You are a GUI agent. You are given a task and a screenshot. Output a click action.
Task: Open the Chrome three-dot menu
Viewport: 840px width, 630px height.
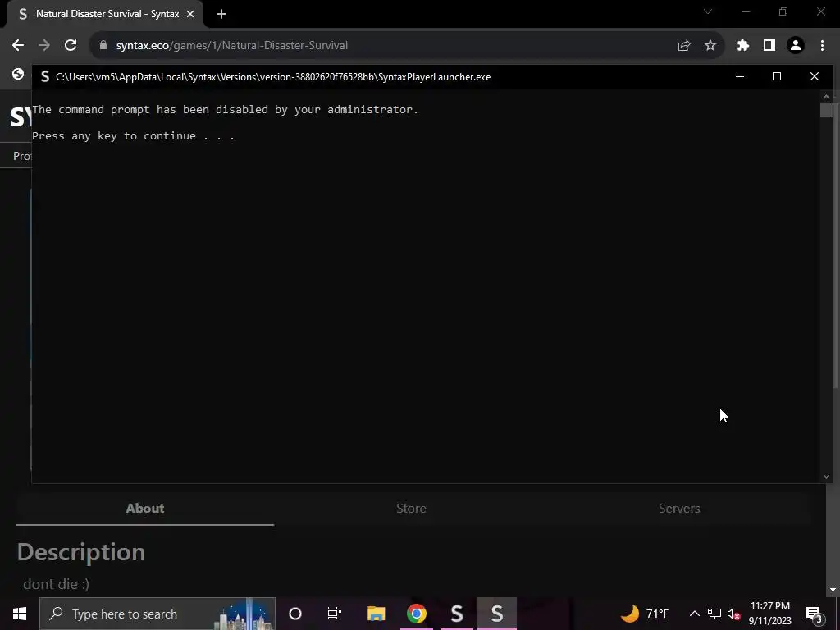[822, 46]
